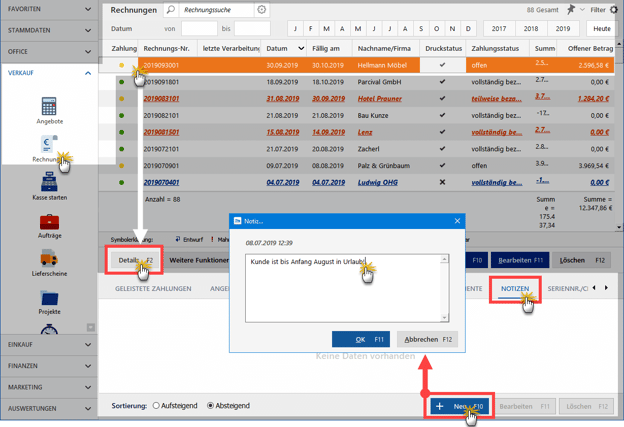
Task: Click the filter settings gear icon
Action: pos(614,10)
